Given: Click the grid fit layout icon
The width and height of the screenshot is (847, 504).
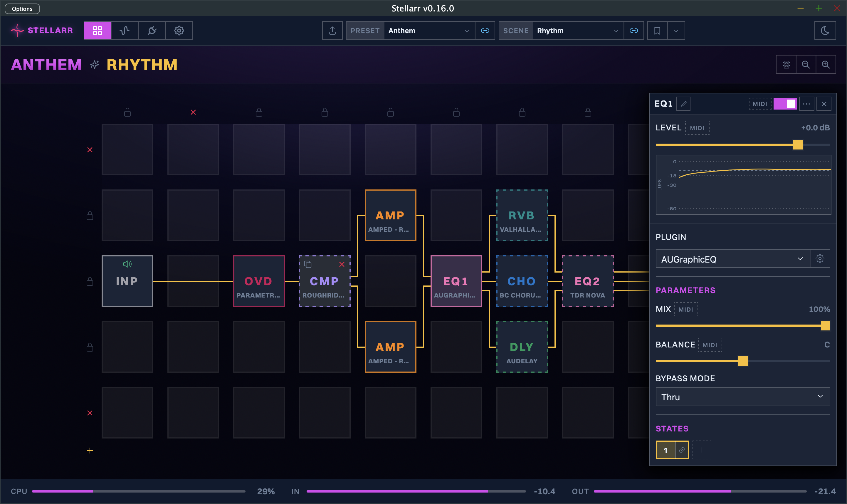Looking at the screenshot, I should pyautogui.click(x=786, y=65).
